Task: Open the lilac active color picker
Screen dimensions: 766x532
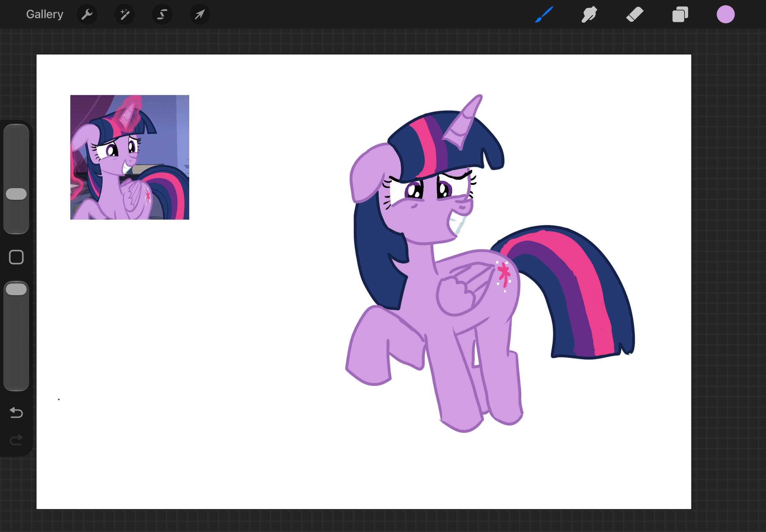Action: [x=726, y=14]
